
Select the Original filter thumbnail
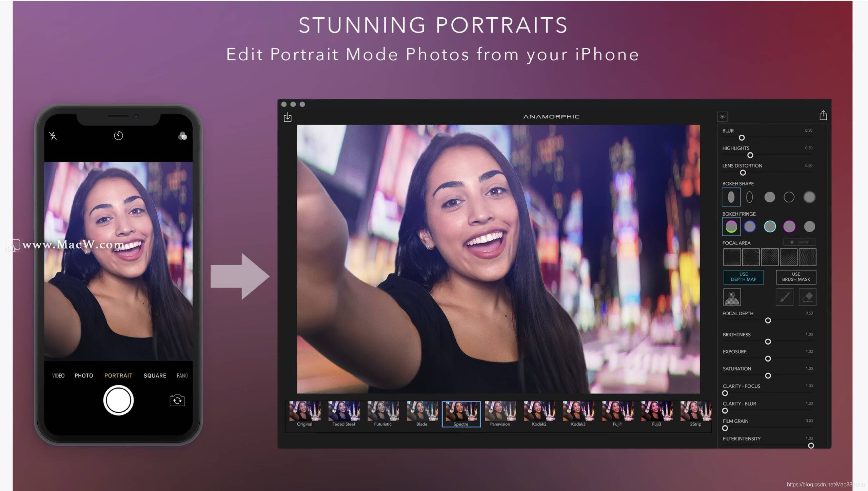click(304, 414)
